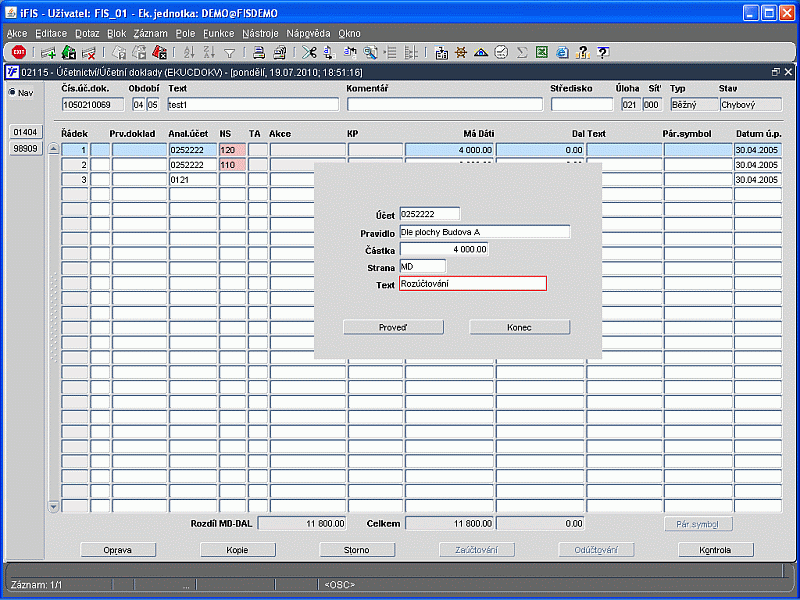
Task: Open the Dotaz menu
Action: coord(87,33)
